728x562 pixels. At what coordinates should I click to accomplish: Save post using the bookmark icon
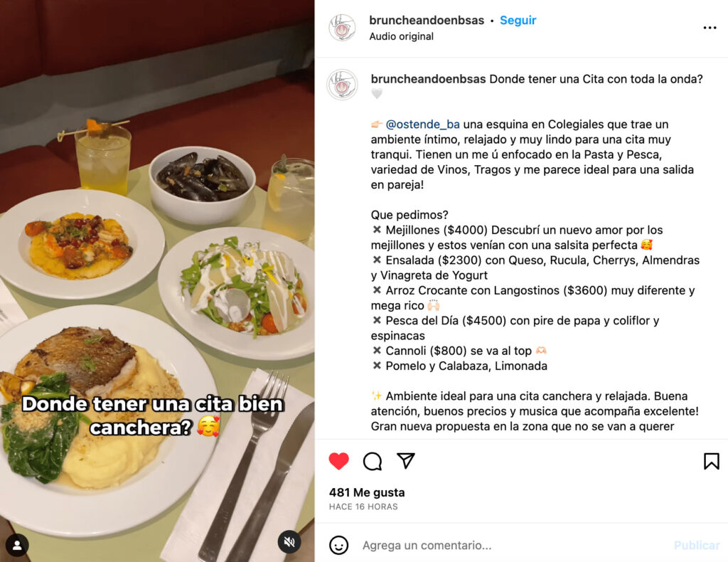tap(711, 461)
